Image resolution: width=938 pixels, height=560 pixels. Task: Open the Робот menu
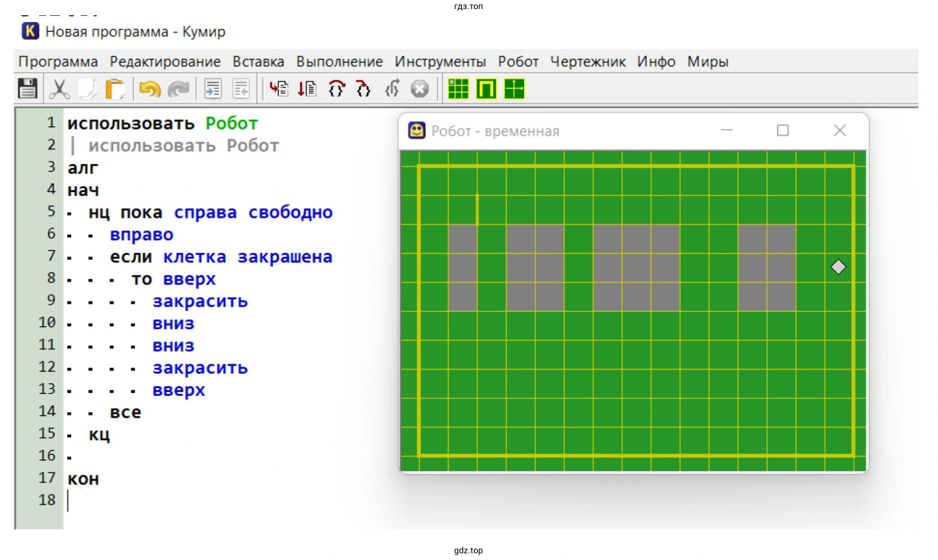(518, 61)
